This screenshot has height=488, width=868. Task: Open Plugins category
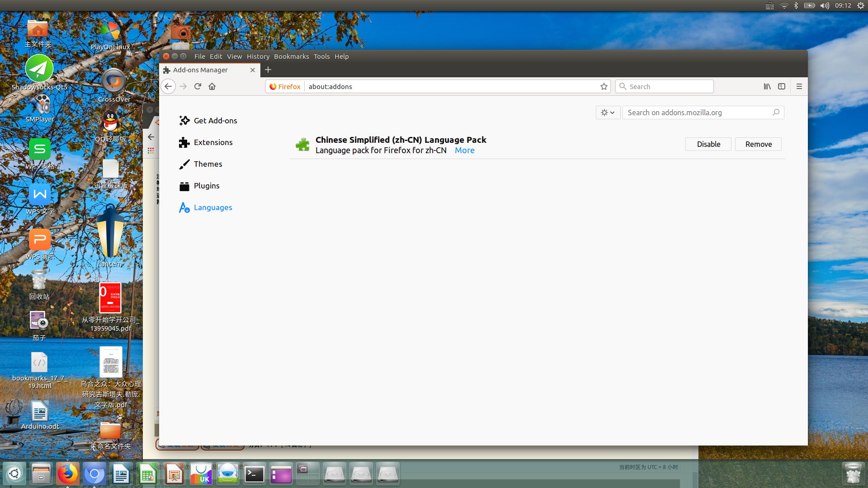[199, 186]
